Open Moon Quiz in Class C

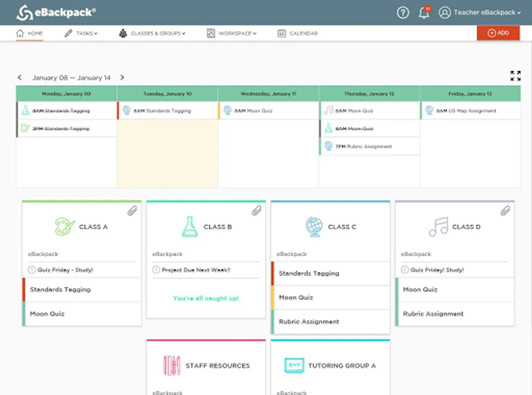[x=330, y=298]
